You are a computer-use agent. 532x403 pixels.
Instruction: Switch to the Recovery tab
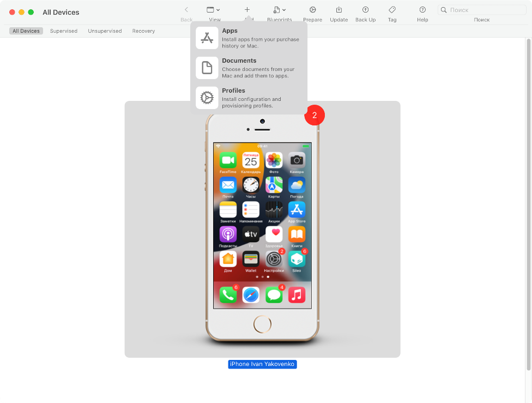point(143,31)
